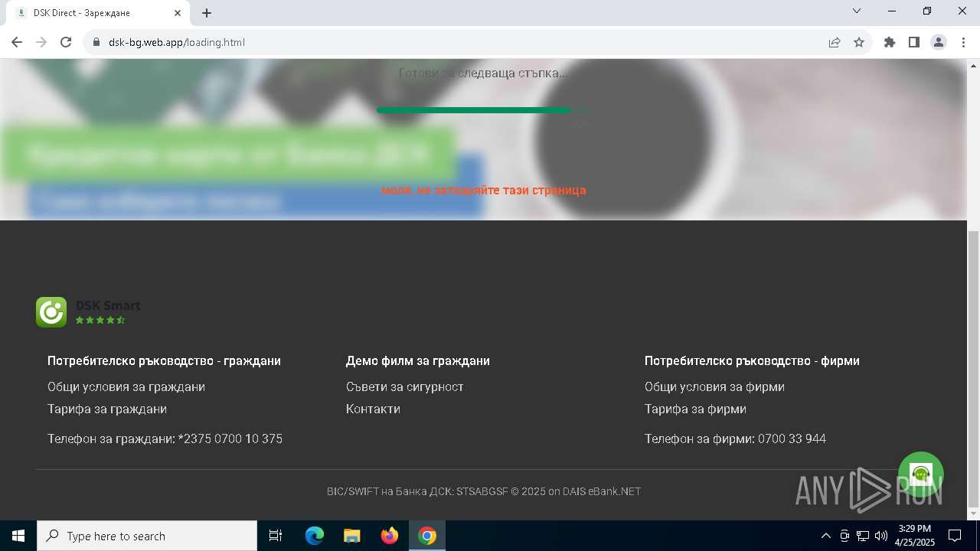Open Тарифа за граждани link
The width and height of the screenshot is (980, 551).
point(107,409)
